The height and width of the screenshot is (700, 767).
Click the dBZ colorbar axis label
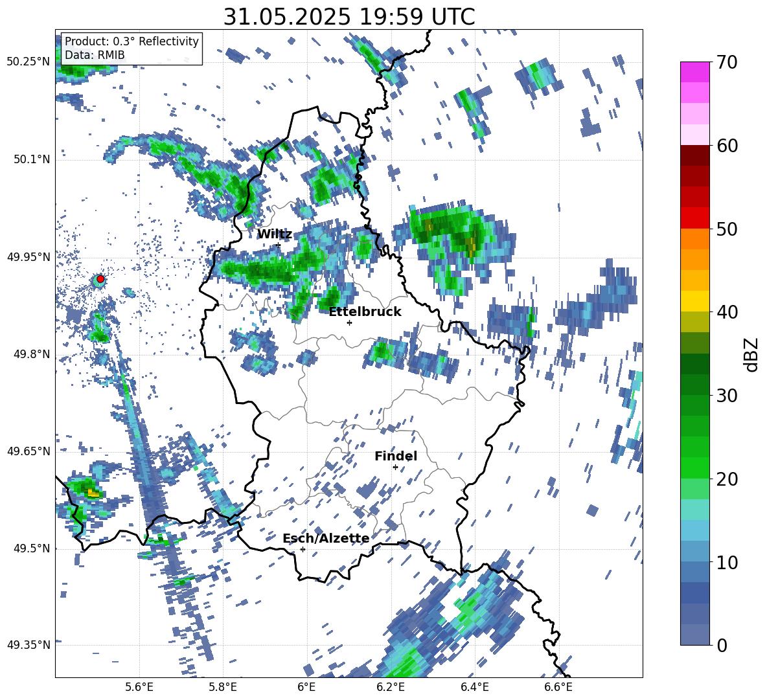tap(751, 354)
